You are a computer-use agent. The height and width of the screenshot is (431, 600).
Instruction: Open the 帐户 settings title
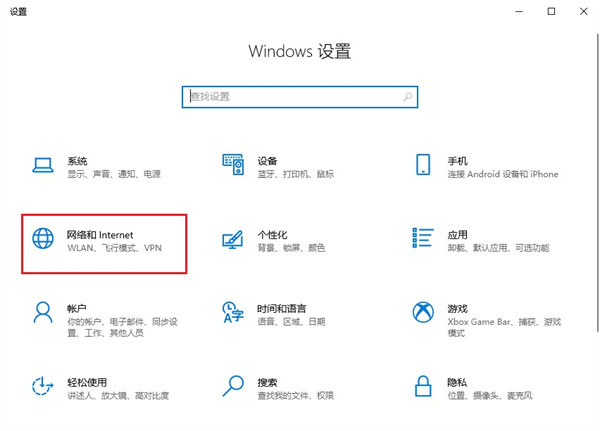point(77,309)
